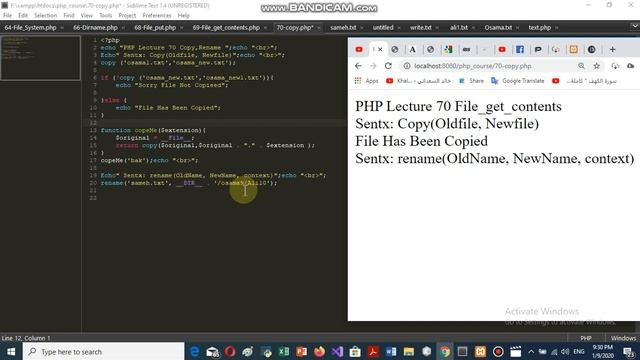Close the write.txt editor tab
The width and height of the screenshot is (640, 360).
(x=437, y=28)
